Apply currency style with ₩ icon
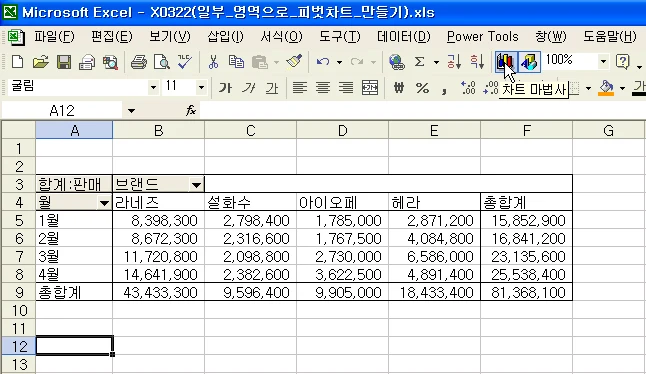The image size is (646, 374). coord(398,88)
